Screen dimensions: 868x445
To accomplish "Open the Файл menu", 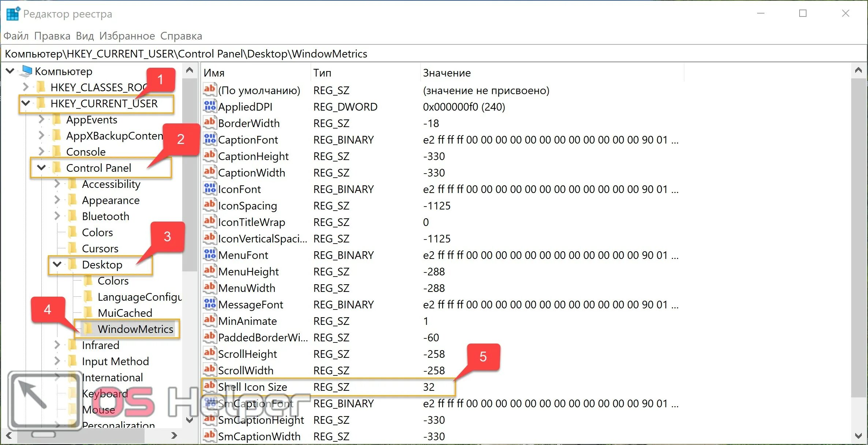I will pyautogui.click(x=16, y=36).
